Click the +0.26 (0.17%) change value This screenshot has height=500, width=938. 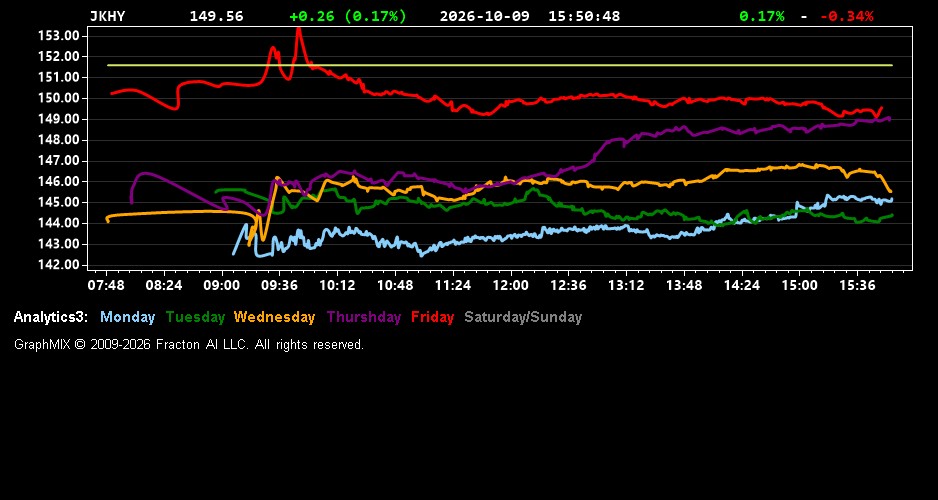pos(348,16)
